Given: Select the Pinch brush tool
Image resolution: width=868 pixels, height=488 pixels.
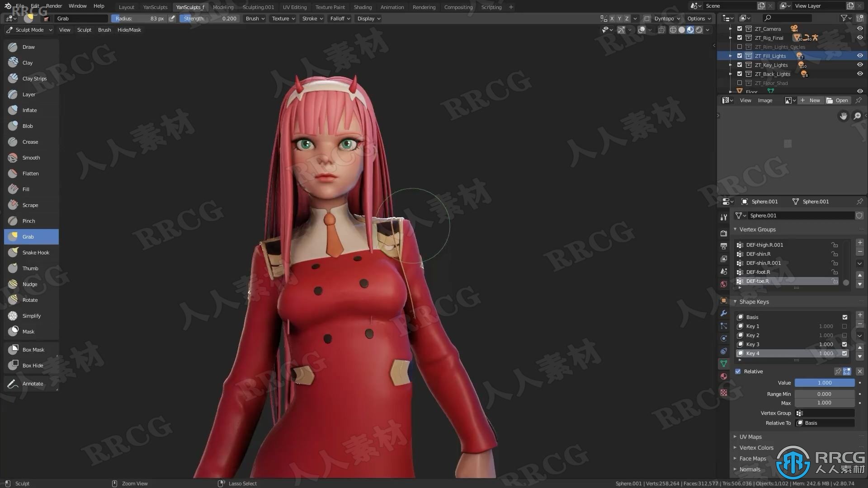Looking at the screenshot, I should pos(31,221).
